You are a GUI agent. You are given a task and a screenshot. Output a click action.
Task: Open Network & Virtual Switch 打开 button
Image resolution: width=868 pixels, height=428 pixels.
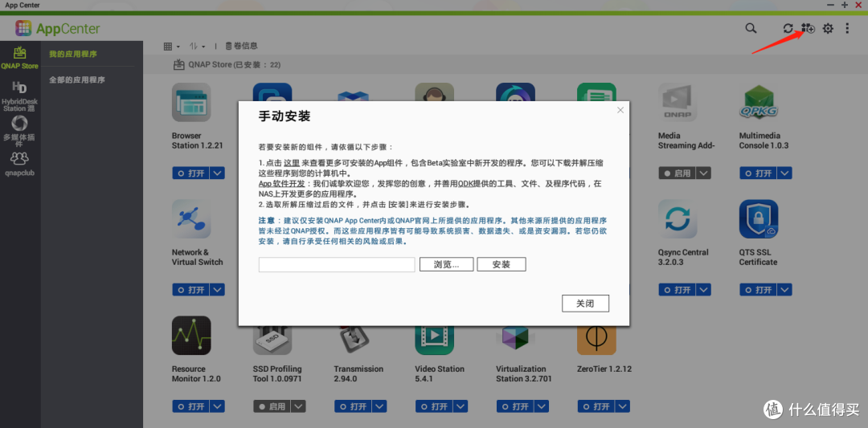(x=191, y=290)
